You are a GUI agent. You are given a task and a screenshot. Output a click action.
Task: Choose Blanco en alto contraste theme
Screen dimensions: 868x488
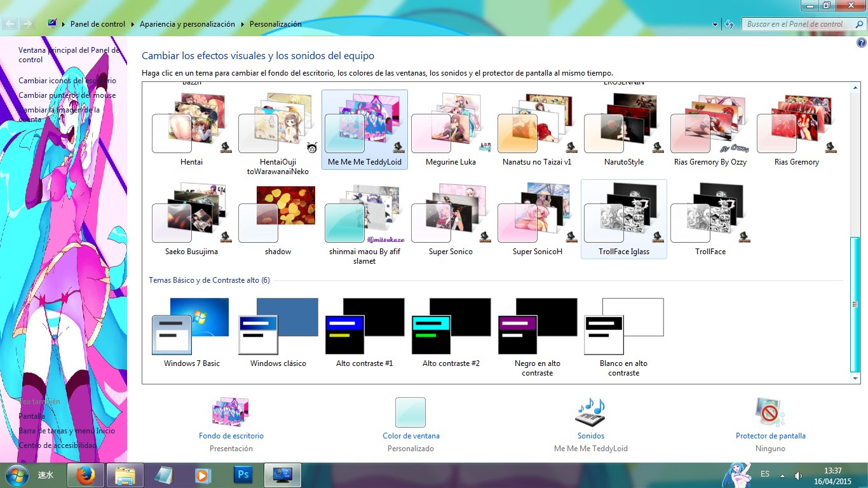coord(624,336)
